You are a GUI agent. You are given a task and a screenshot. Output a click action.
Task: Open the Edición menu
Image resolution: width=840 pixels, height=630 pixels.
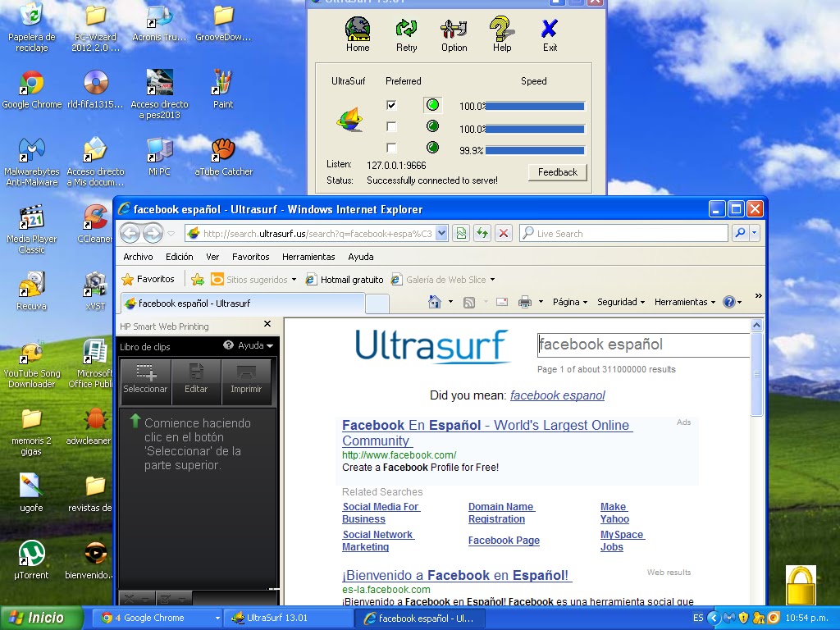179,257
